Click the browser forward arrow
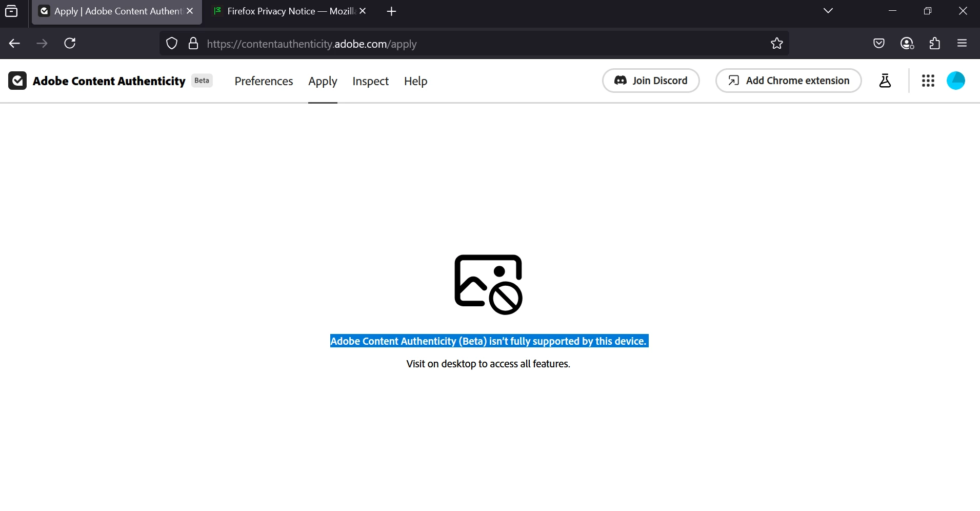The width and height of the screenshot is (980, 511). pos(42,43)
